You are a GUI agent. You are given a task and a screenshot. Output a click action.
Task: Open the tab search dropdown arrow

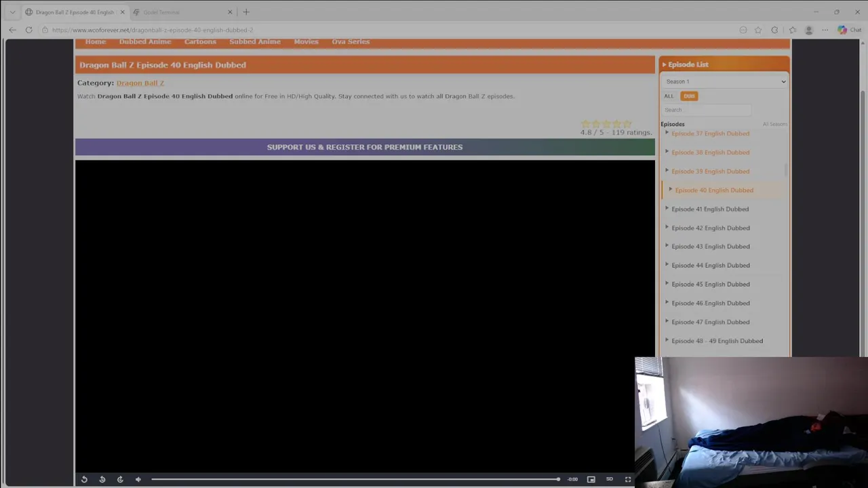(12, 12)
